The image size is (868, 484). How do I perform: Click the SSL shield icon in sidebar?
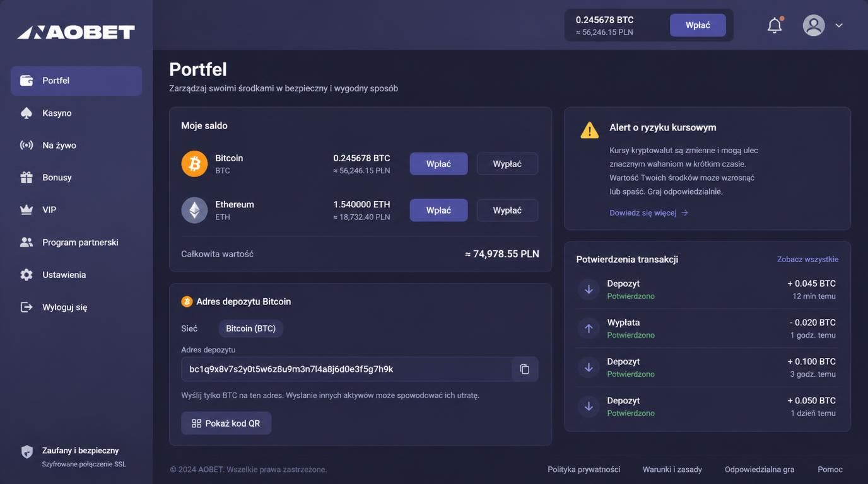(26, 451)
